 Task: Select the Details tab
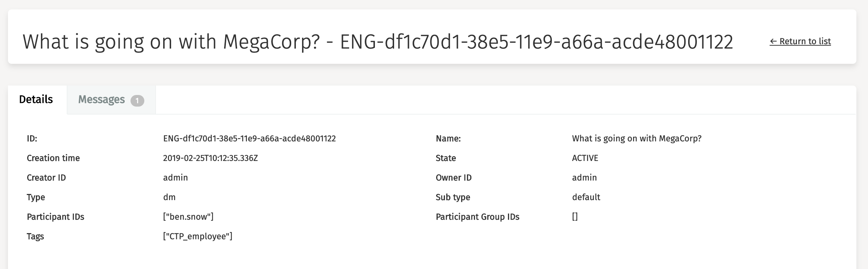coord(36,100)
